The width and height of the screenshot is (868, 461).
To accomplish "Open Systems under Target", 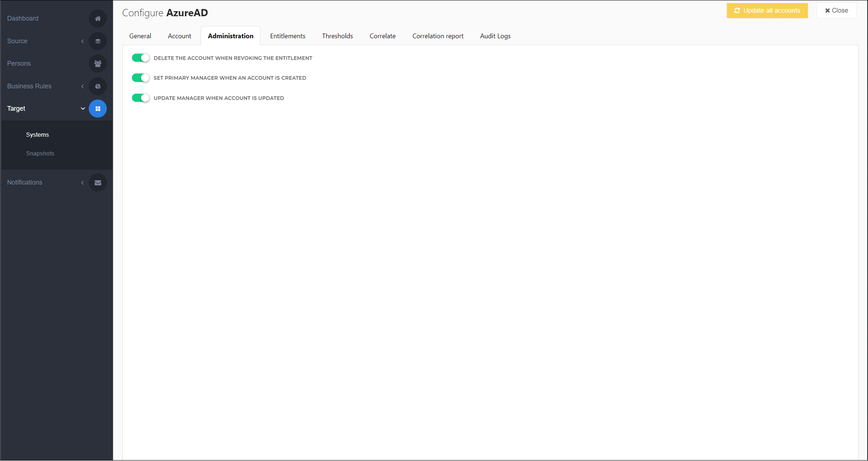I will point(38,135).
